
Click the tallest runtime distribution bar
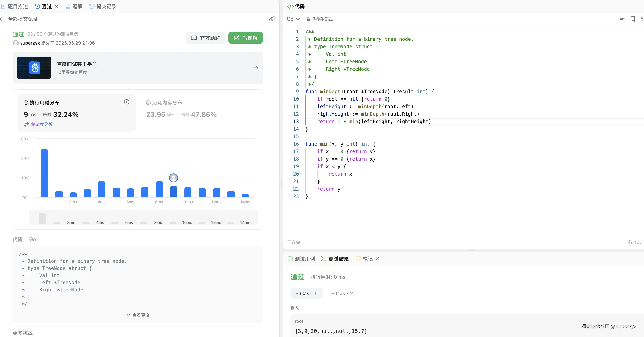44,173
